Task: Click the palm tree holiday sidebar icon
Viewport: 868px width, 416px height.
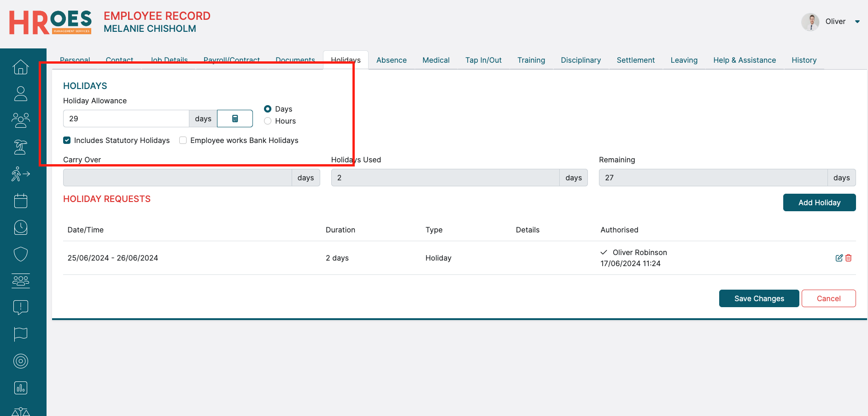Action: point(21,147)
